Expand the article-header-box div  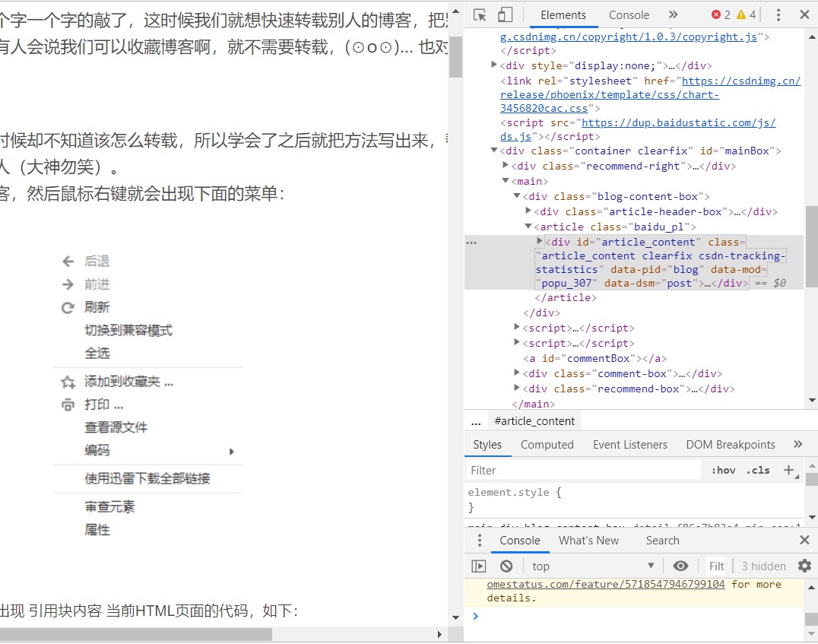pos(528,211)
